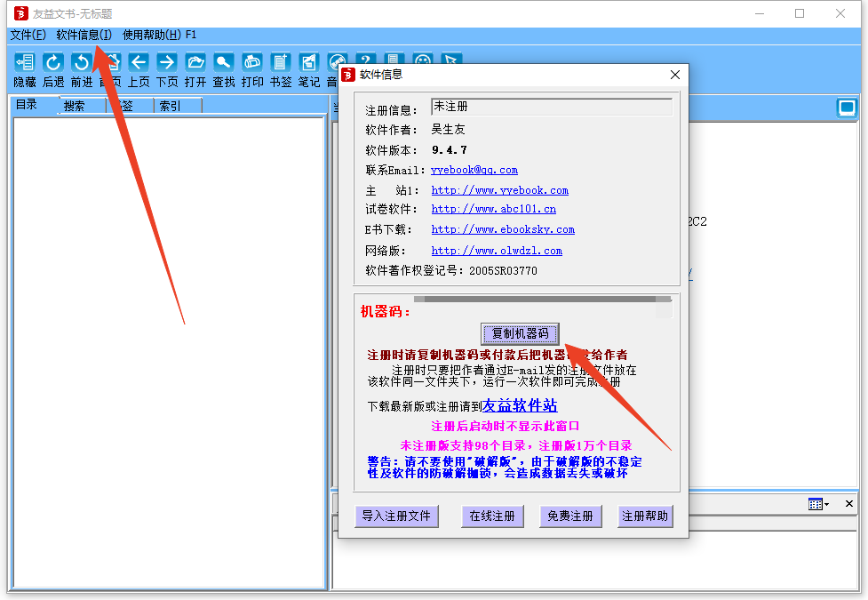The height and width of the screenshot is (600, 868).
Task: Switch to the 索引 tab
Action: click(170, 106)
